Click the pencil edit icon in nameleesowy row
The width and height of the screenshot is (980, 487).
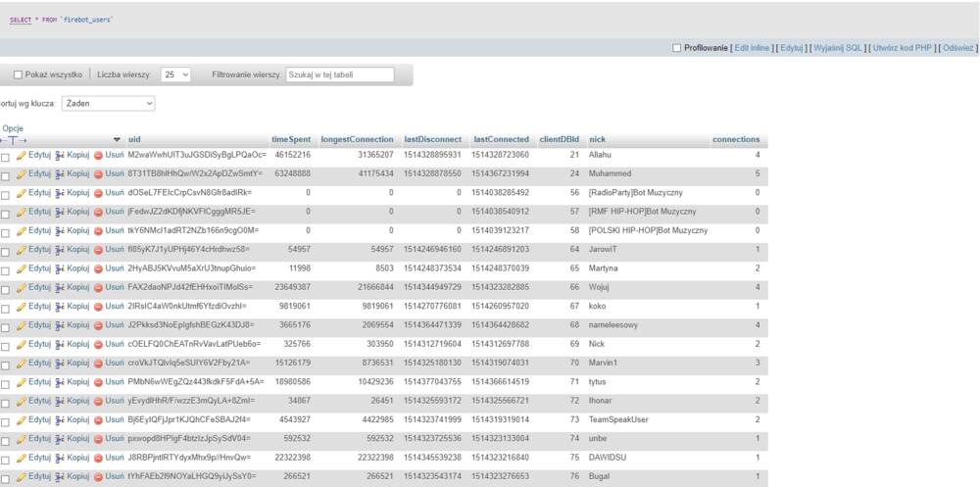(22, 325)
